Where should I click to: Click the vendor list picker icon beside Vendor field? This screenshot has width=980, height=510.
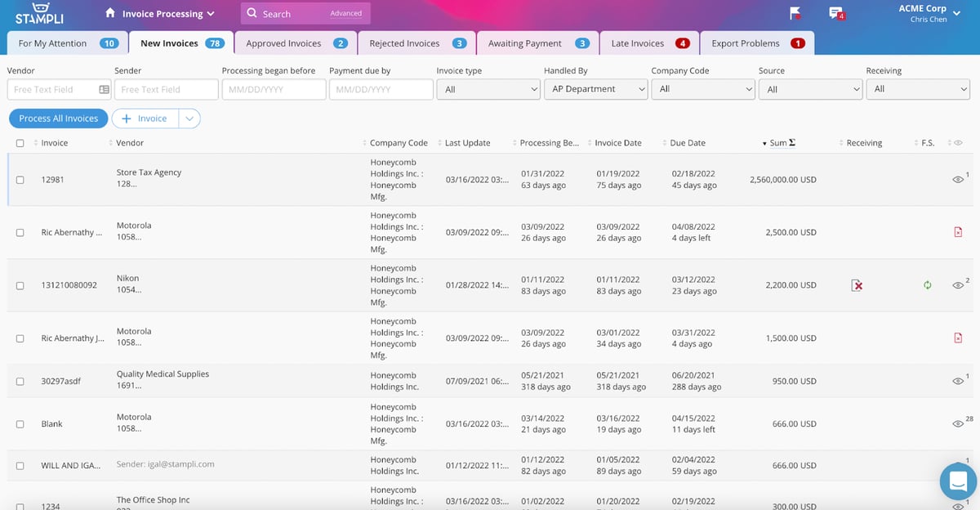pos(103,88)
